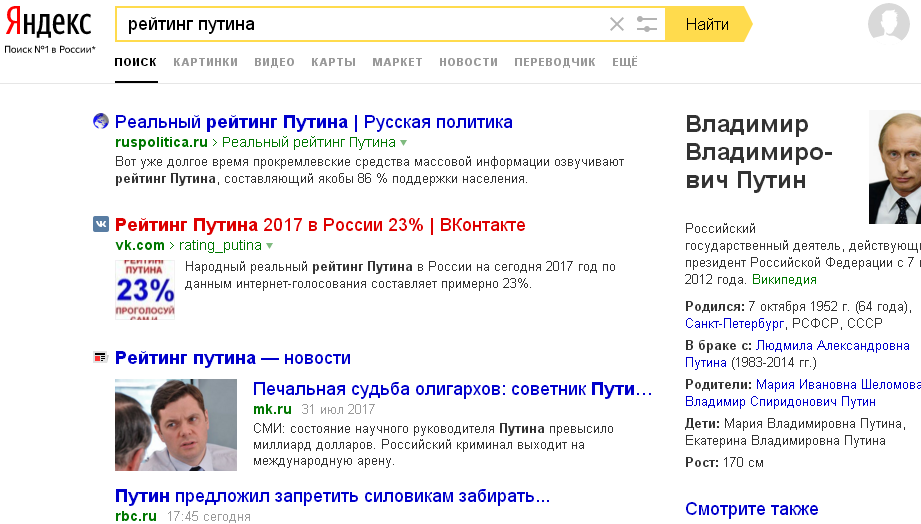Click the Putin portrait photo in sidebar

pos(895,167)
